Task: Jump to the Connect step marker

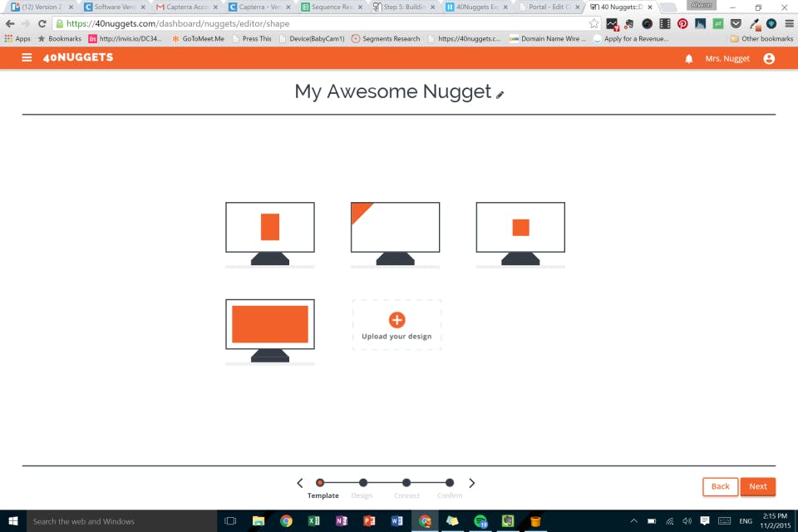Action: 406,483
